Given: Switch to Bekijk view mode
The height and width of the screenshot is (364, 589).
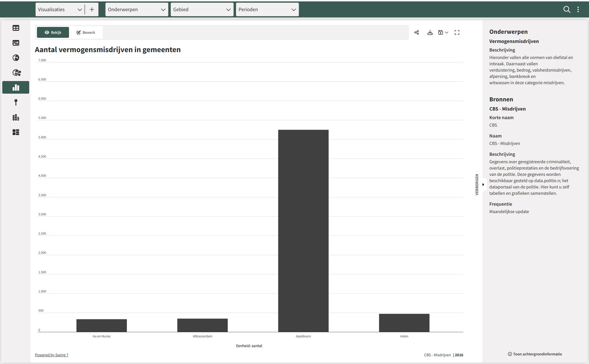Looking at the screenshot, I should click(53, 32).
